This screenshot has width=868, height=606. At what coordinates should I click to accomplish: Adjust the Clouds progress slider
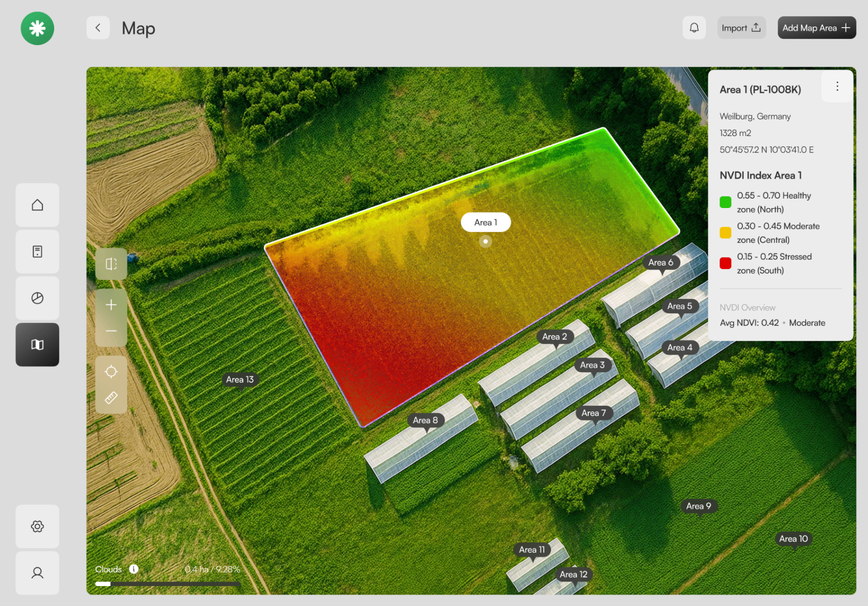(x=168, y=584)
